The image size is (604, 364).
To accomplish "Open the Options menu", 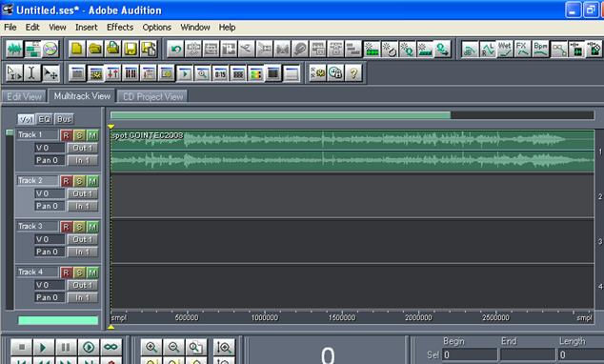I will point(157,28).
